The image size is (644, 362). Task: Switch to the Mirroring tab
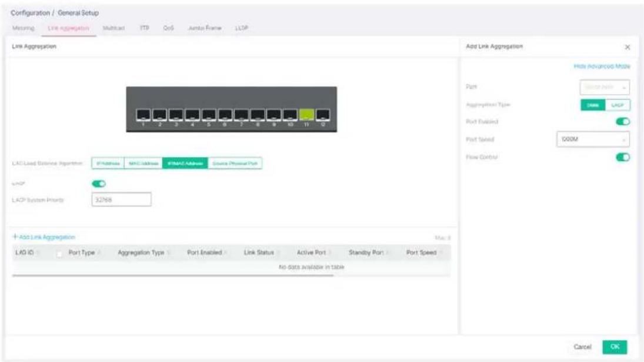[24, 28]
